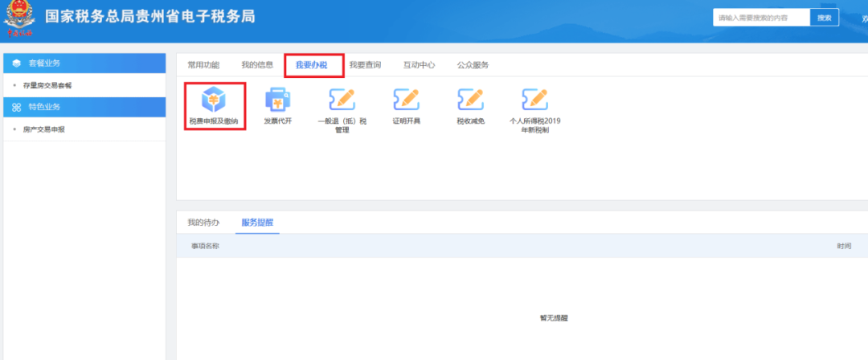Screen dimensions: 868x360
Task: Open the 证明开具 icon
Action: (406, 100)
